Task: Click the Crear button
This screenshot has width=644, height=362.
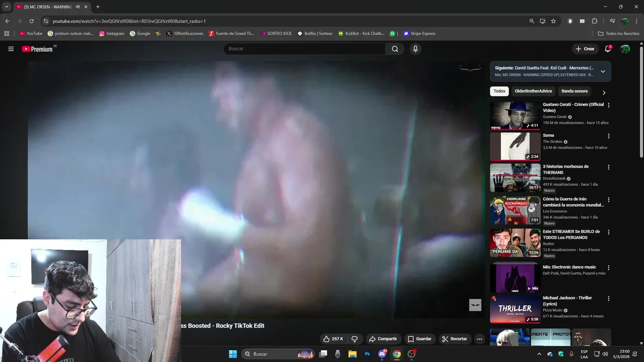Action: tap(585, 49)
